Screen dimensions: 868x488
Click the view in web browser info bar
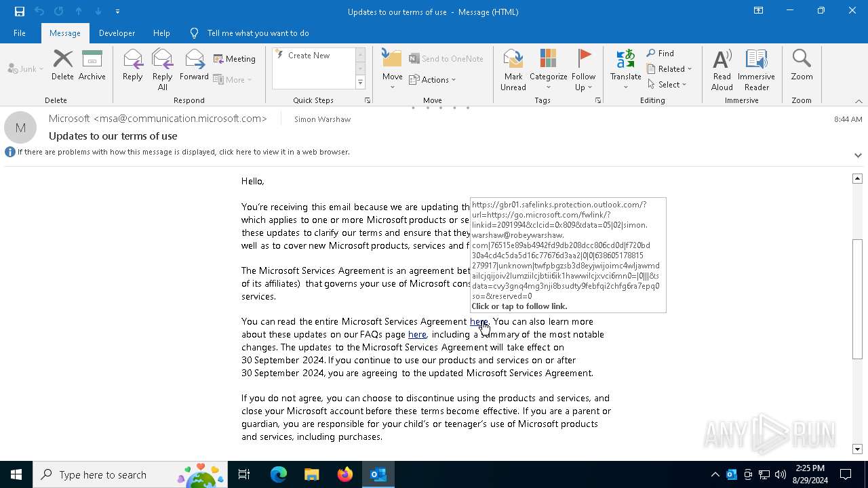(183, 152)
